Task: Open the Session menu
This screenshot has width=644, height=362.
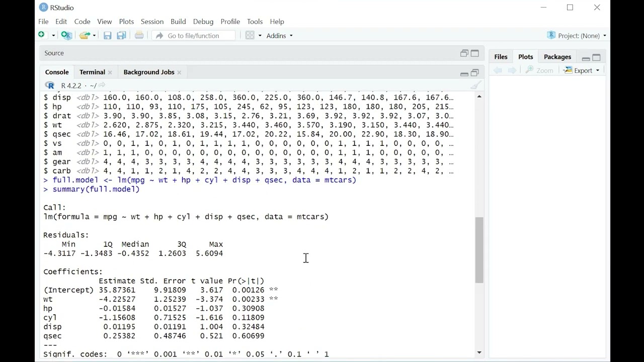Action: pyautogui.click(x=152, y=22)
